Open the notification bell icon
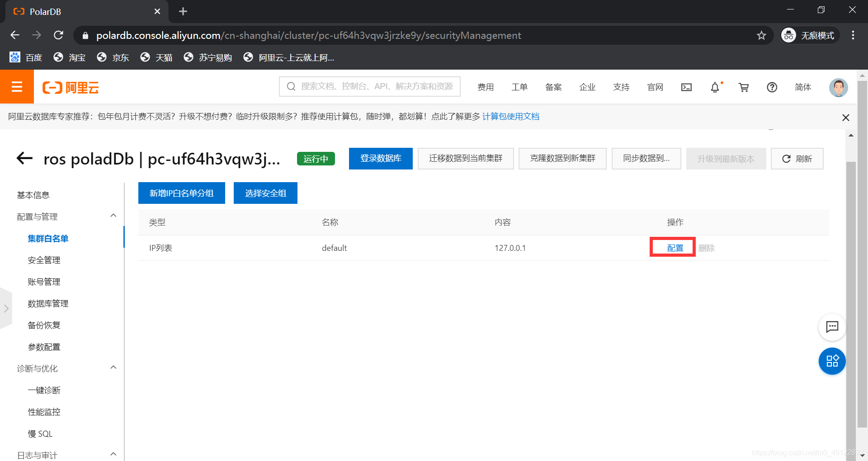The width and height of the screenshot is (868, 461). tap(715, 87)
